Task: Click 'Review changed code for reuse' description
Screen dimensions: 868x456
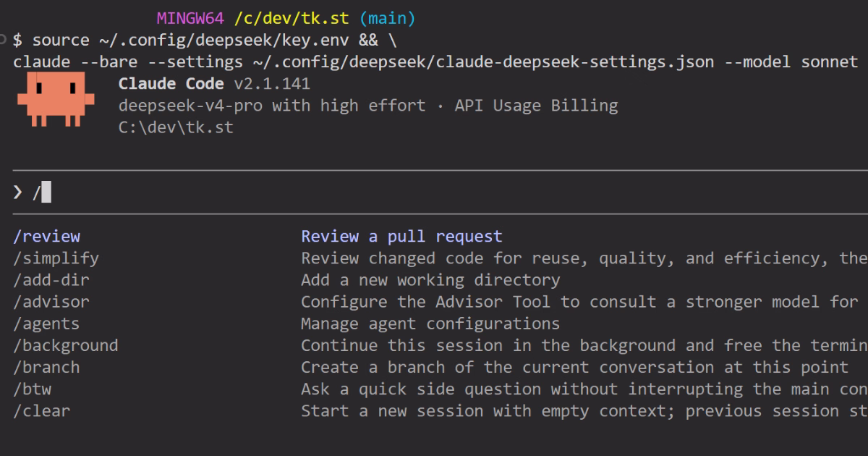Action: [584, 258]
